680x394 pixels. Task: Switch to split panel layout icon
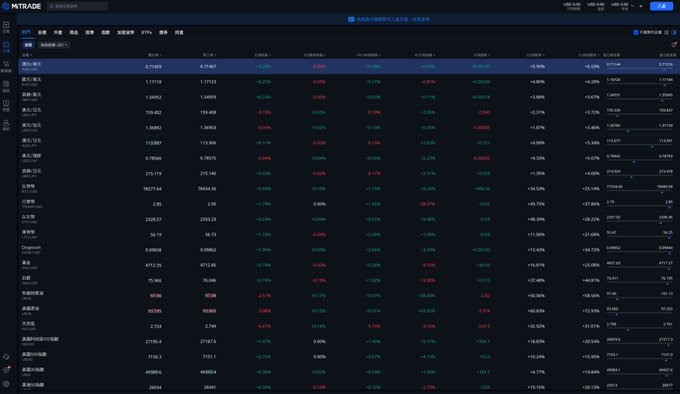673,33
